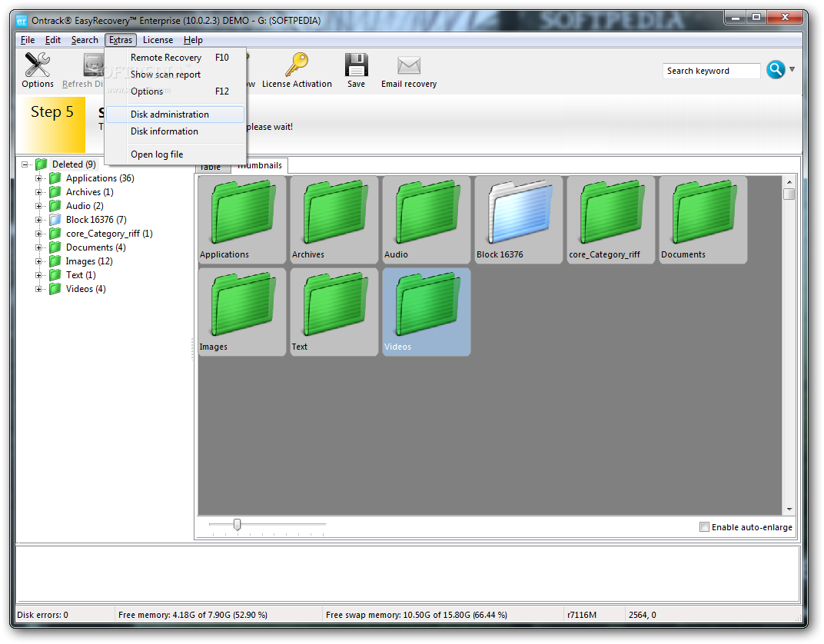Select the Documents folder thumbnail
The width and height of the screenshot is (824, 644).
(x=703, y=220)
